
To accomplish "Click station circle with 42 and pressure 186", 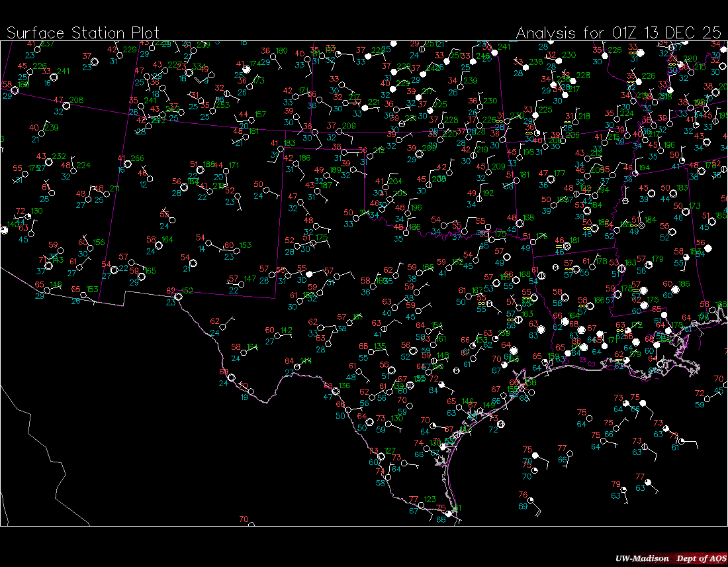I will 296,164.
